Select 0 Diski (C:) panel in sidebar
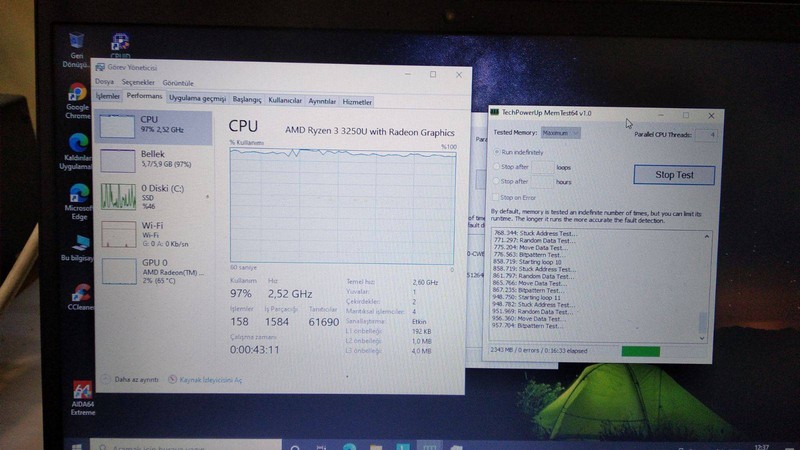The image size is (800, 450). click(x=154, y=197)
